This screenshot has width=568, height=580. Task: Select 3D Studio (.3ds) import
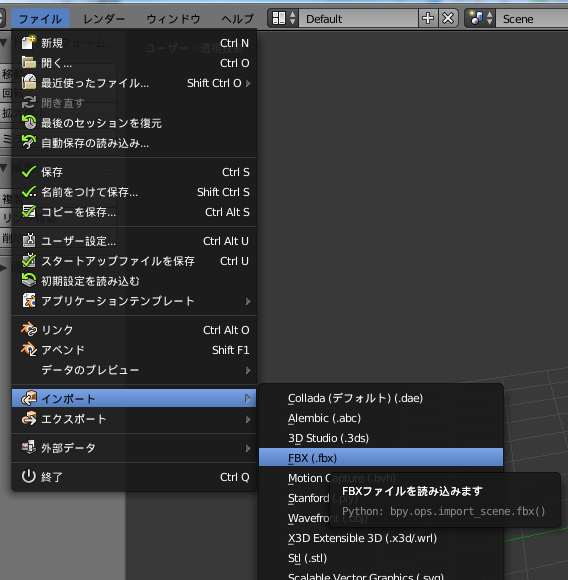[x=381, y=438]
